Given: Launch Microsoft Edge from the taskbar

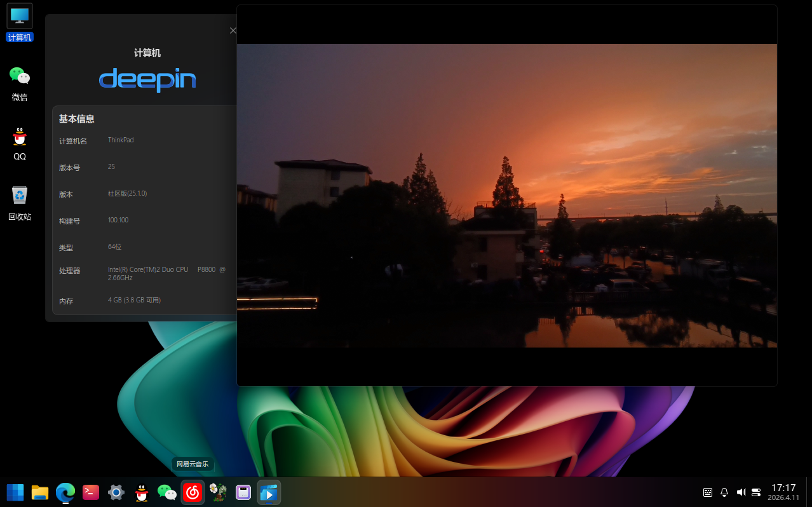Looking at the screenshot, I should click(65, 492).
